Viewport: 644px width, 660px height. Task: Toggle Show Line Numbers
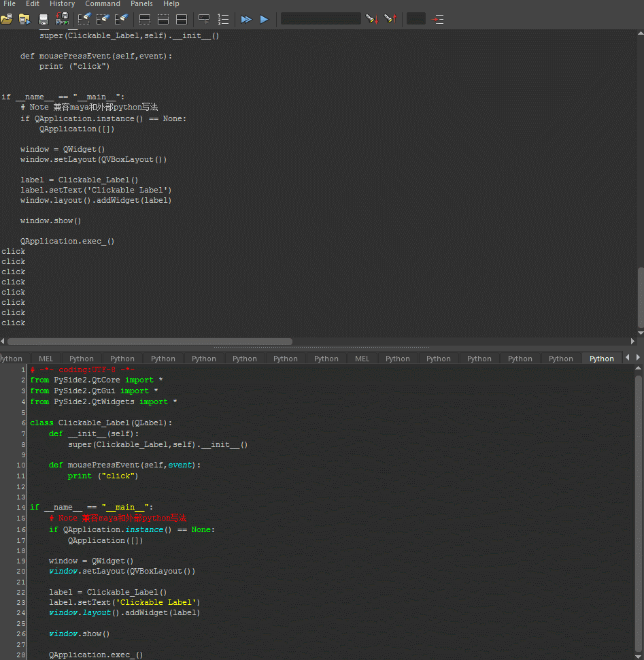point(223,19)
